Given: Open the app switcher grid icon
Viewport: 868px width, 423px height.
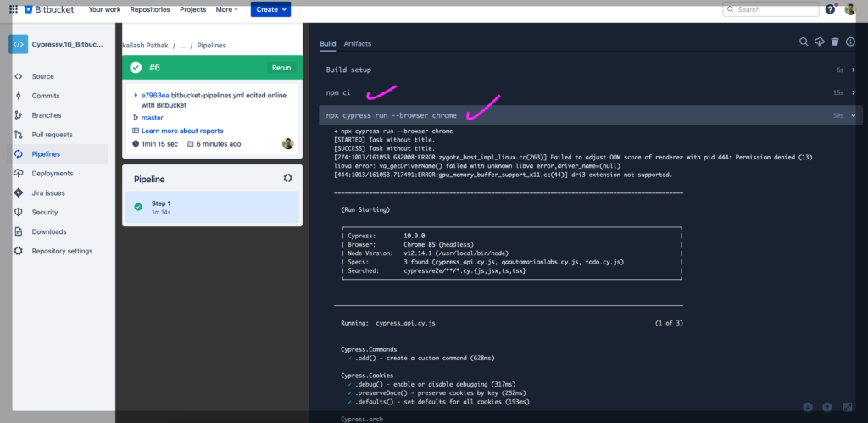Looking at the screenshot, I should (14, 9).
